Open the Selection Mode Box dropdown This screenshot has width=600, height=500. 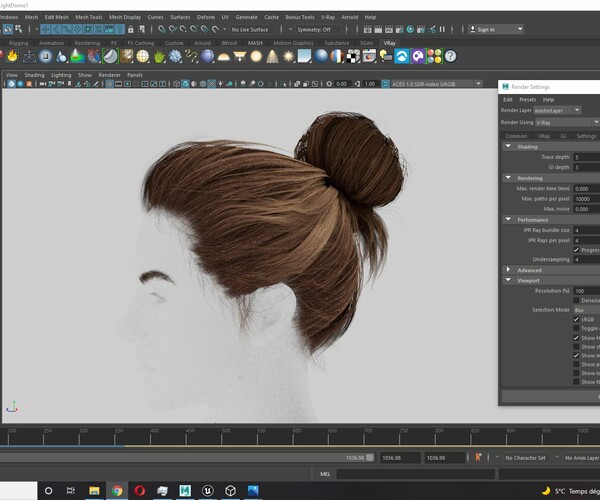587,310
